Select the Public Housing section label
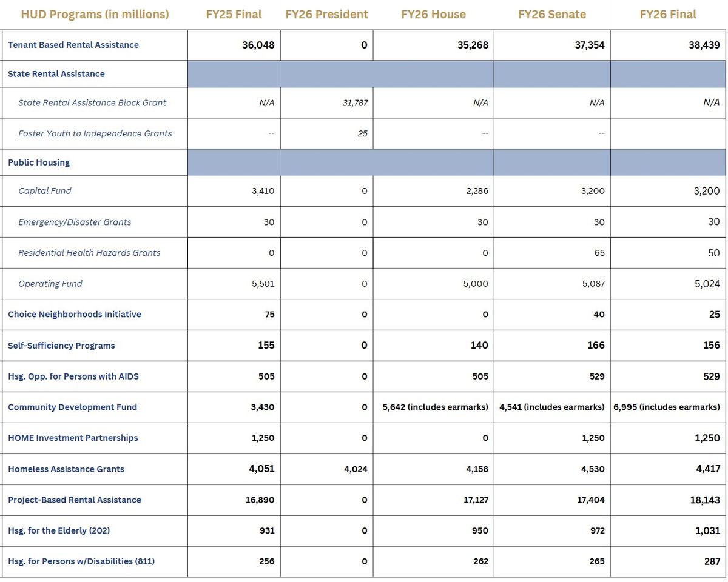 (x=39, y=162)
